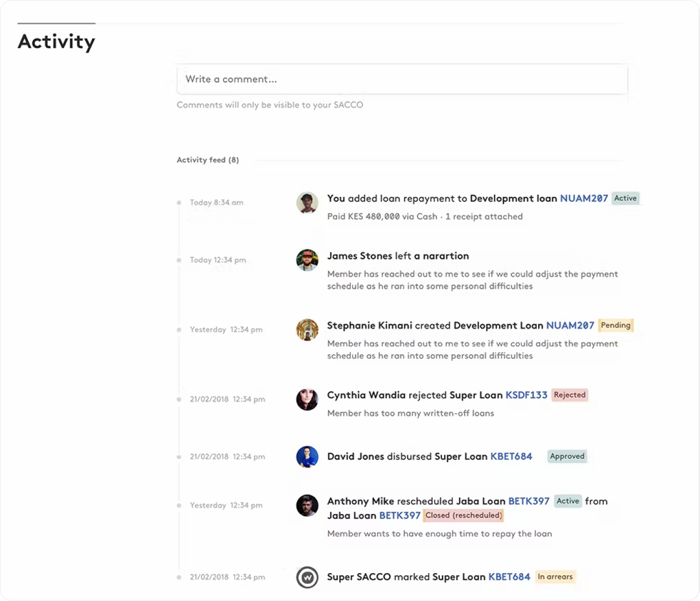700x601 pixels.
Task: Open James Stones' profile avatar
Action: coord(307,260)
